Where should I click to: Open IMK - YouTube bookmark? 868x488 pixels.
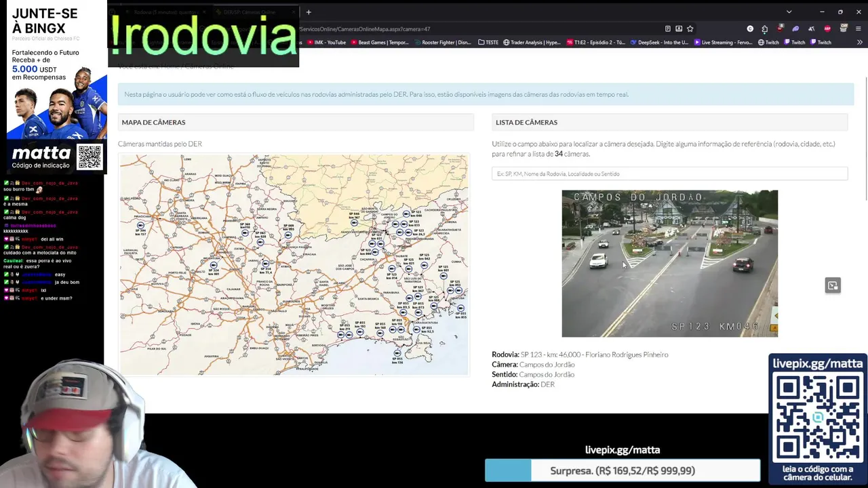click(326, 42)
